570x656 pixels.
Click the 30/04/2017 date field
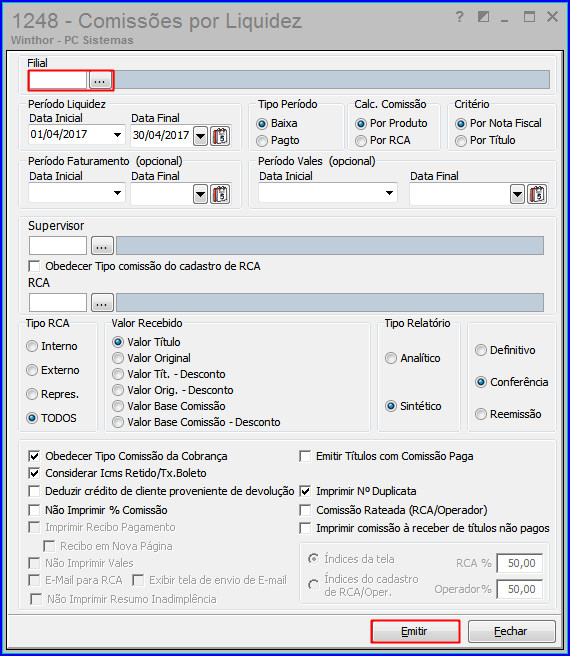162,136
